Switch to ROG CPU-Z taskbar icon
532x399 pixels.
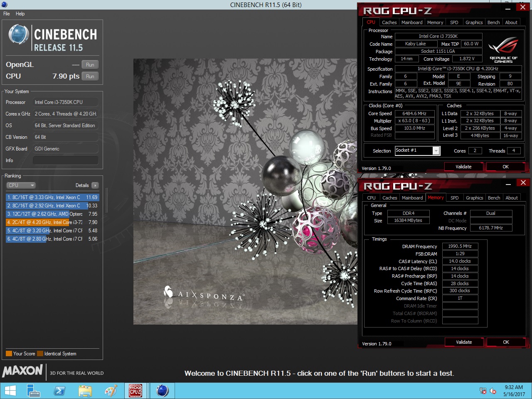point(135,391)
